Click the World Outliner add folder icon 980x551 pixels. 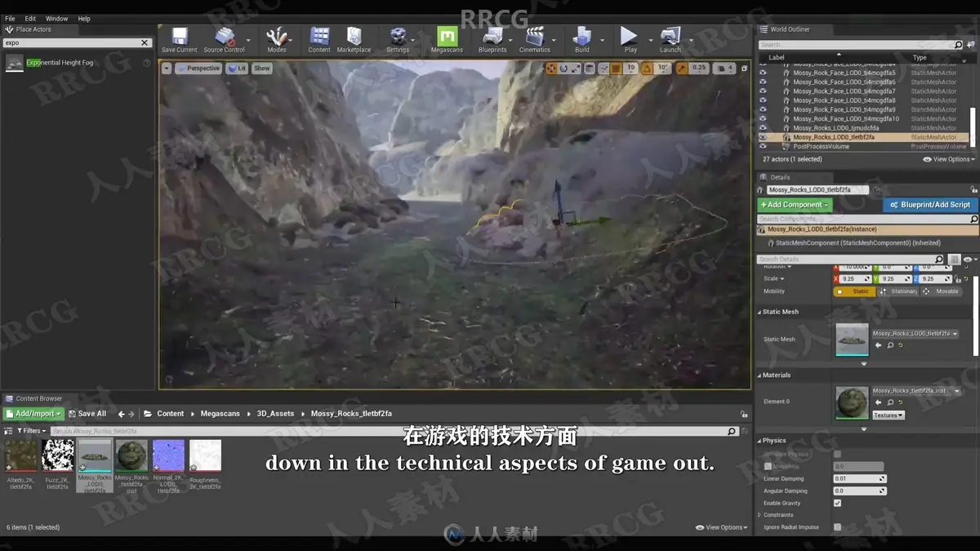click(x=971, y=45)
